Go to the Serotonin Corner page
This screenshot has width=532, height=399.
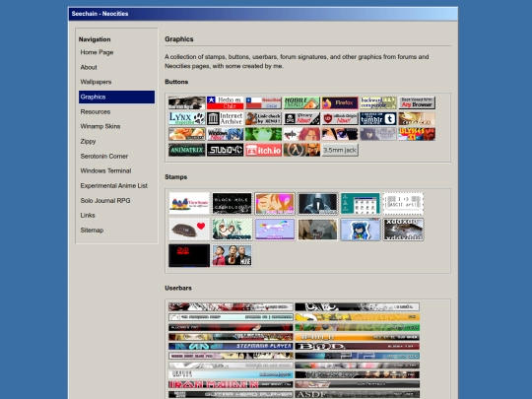click(x=103, y=156)
